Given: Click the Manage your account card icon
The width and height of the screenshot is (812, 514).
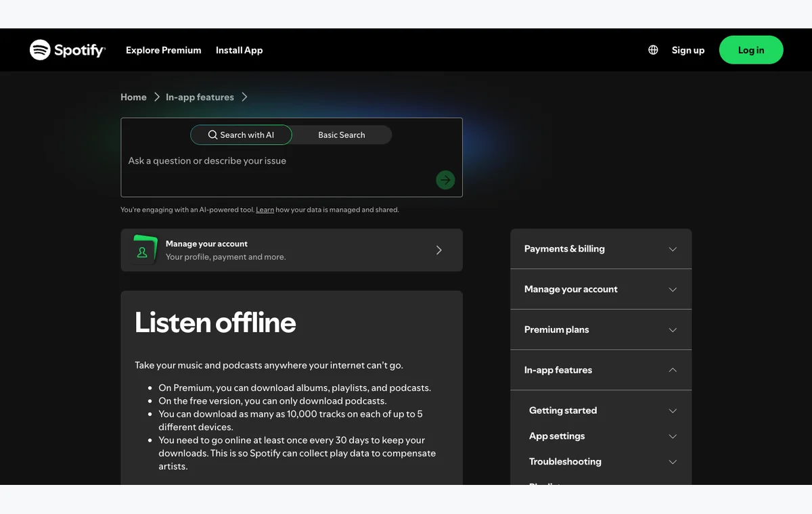Looking at the screenshot, I should pos(143,250).
